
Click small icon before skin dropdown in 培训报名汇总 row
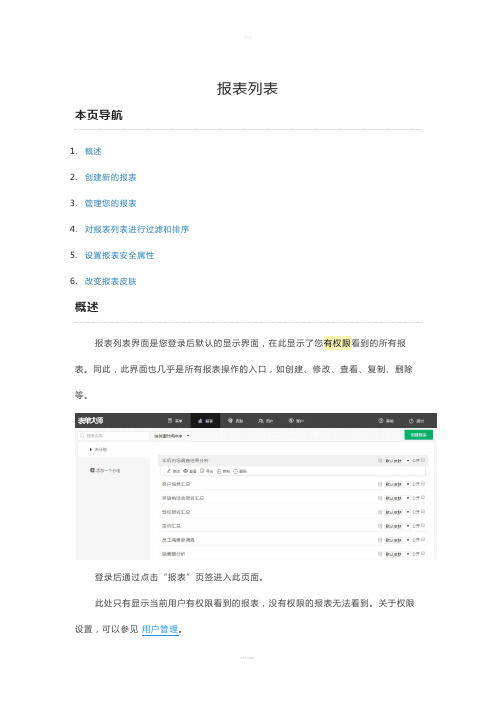tap(380, 512)
